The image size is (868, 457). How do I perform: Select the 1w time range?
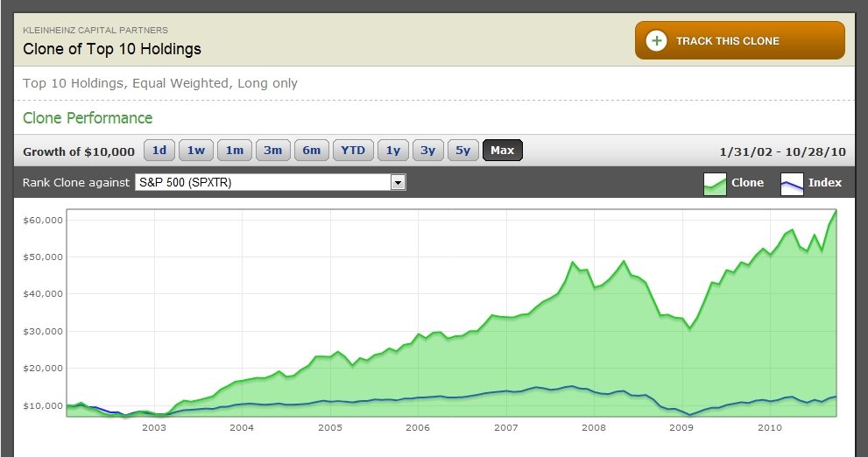click(x=196, y=151)
